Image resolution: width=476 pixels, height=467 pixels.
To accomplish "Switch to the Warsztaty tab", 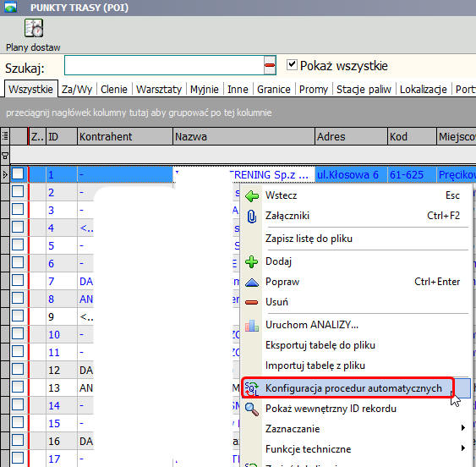I will pos(159,90).
